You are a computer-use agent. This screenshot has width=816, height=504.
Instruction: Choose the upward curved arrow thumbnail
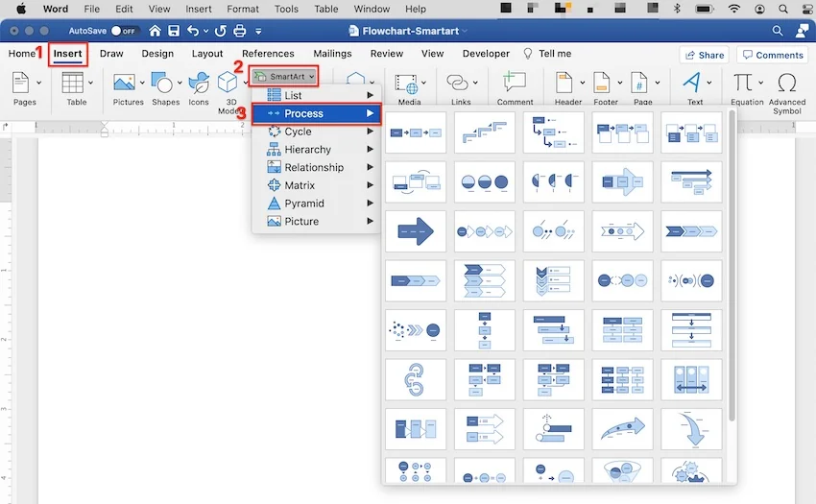(622, 429)
